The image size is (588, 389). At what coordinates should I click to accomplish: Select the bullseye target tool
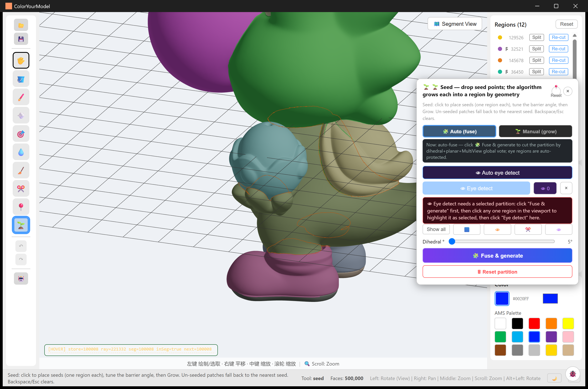[x=21, y=134]
